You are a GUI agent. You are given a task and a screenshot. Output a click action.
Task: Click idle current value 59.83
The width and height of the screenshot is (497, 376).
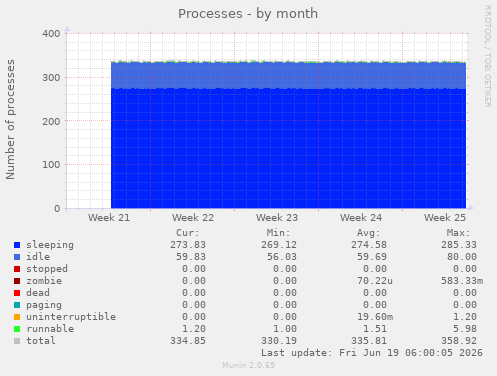(191, 257)
